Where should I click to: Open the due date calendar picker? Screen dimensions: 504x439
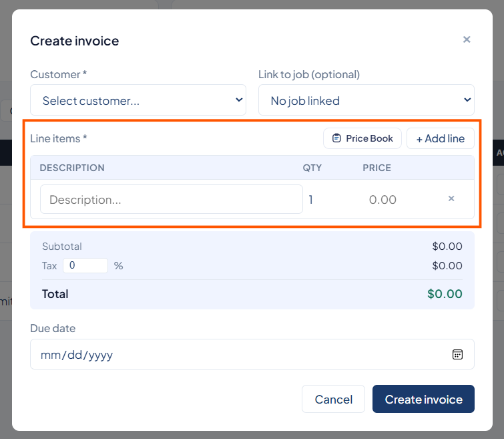457,354
